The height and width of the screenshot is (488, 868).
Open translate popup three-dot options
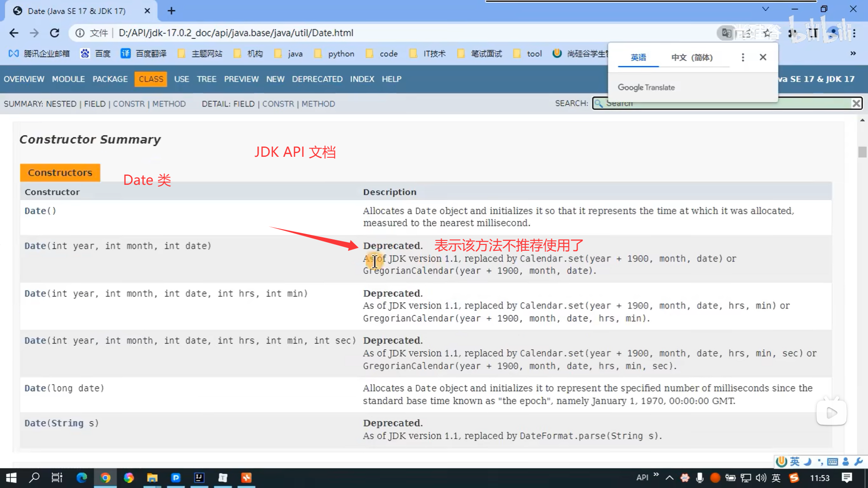coord(743,57)
